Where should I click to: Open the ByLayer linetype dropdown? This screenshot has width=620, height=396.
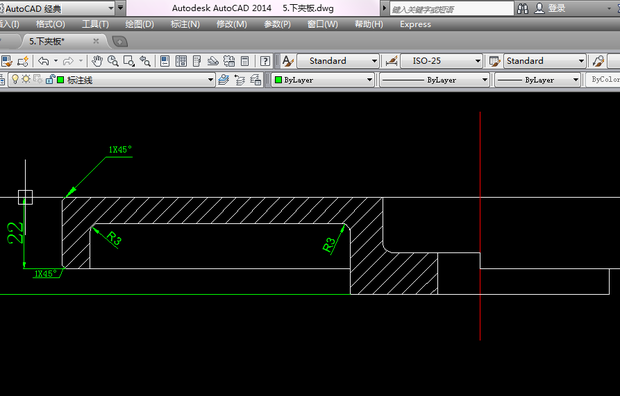pos(485,80)
